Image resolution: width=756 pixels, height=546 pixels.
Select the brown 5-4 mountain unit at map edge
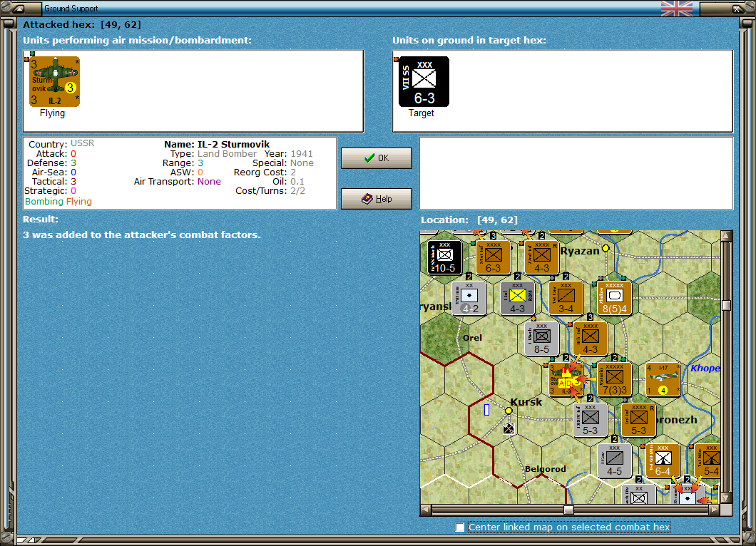coord(708,460)
